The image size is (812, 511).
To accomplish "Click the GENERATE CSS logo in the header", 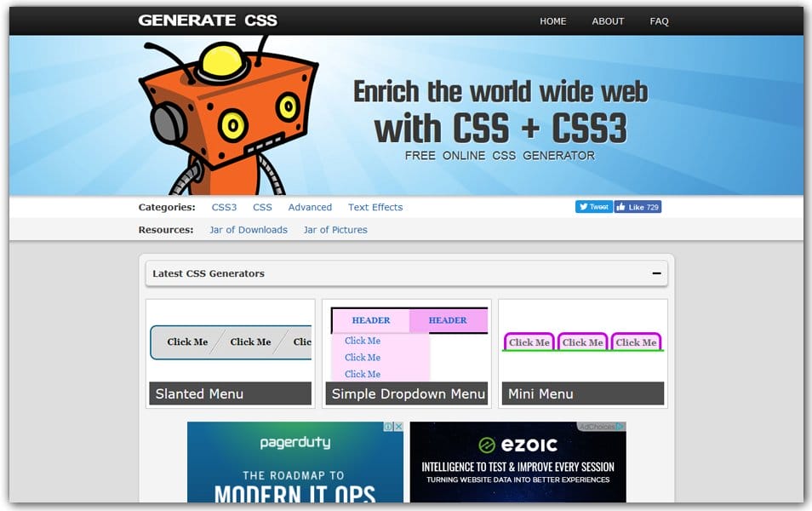I will [207, 19].
